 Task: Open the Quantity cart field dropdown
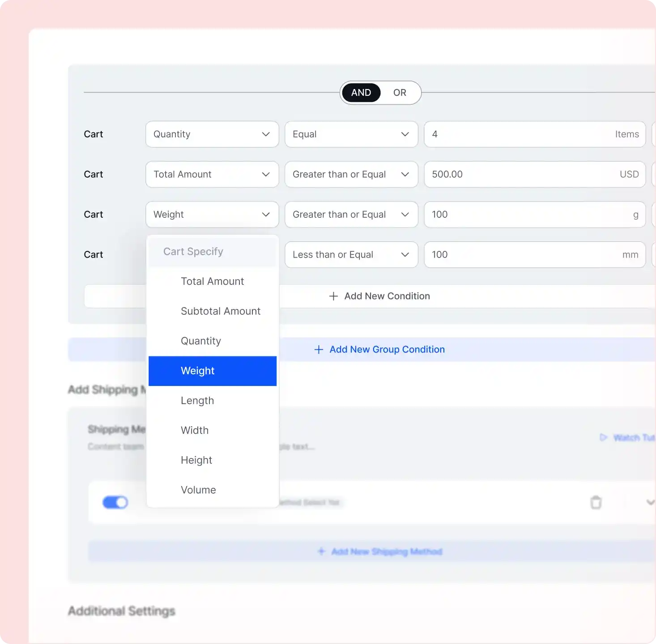212,134
